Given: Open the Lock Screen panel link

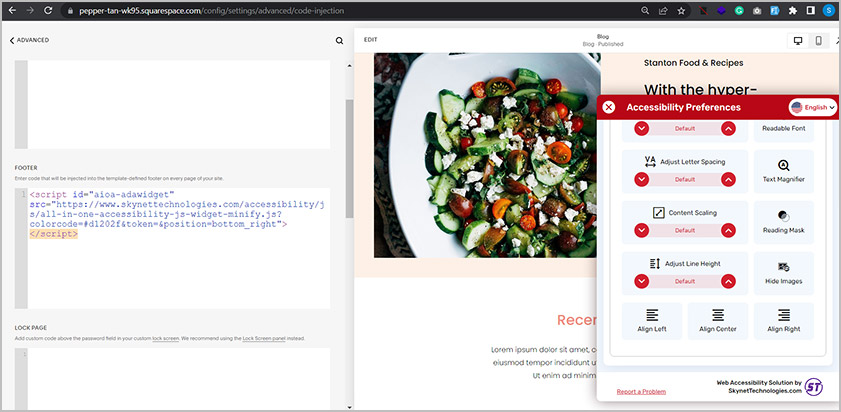Looking at the screenshot, I should pos(263,339).
